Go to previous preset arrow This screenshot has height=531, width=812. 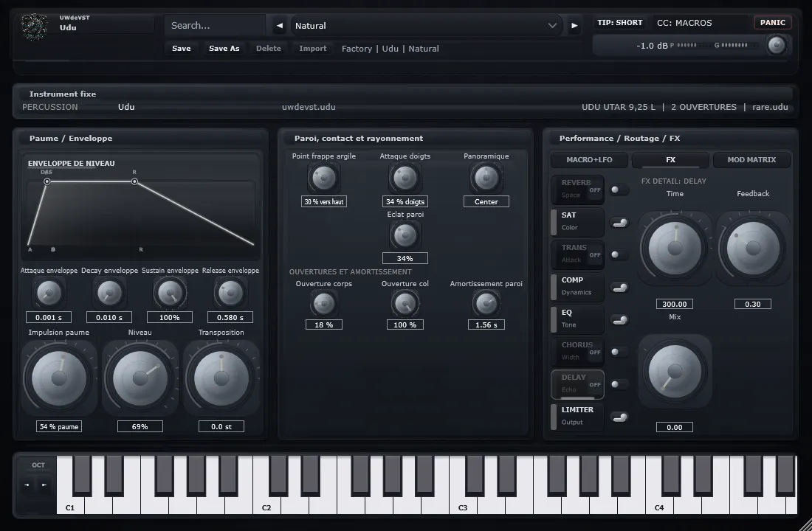[x=280, y=25]
